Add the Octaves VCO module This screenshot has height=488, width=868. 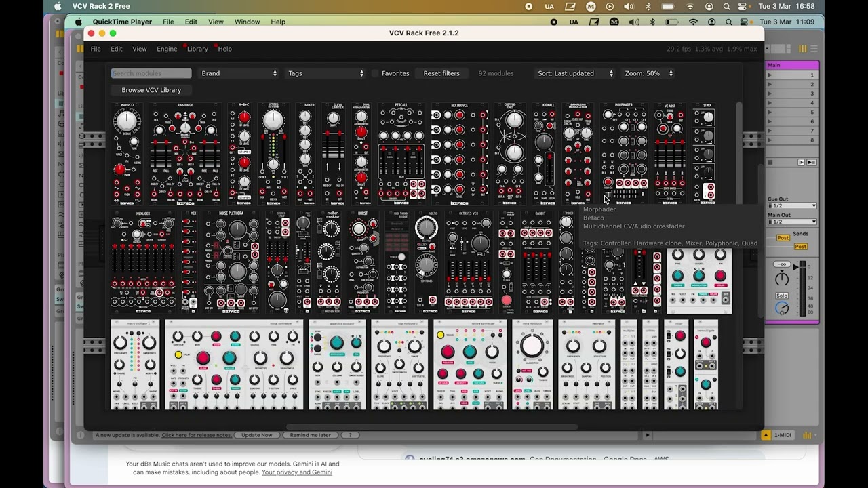(x=469, y=262)
